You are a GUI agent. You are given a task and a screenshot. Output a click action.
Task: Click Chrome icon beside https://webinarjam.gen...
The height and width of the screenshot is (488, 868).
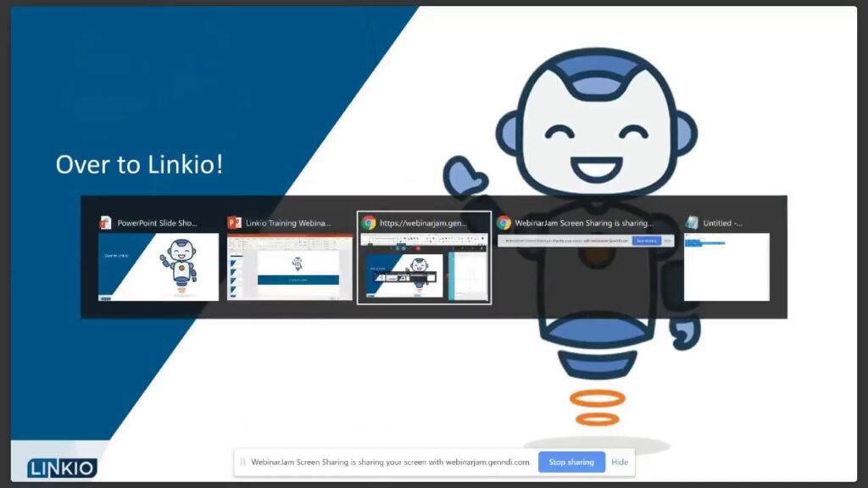click(x=369, y=223)
